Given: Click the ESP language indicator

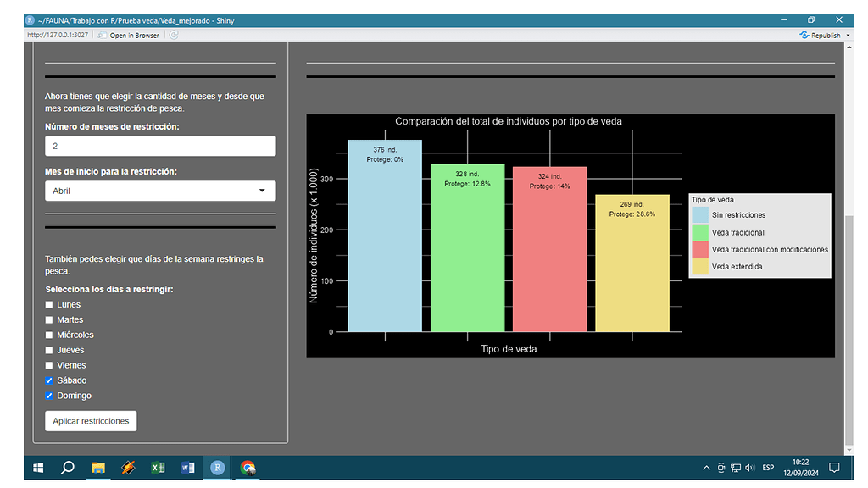Looking at the screenshot, I should [768, 467].
